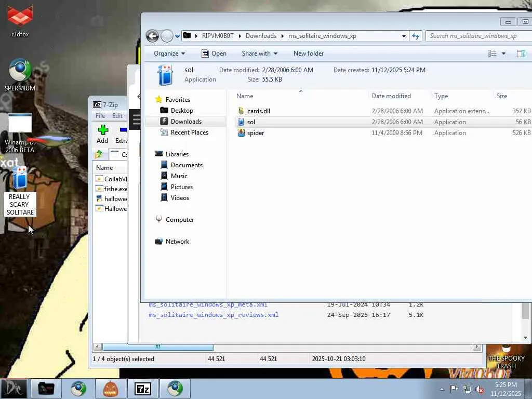Open the view options dropdown arrow
Screen dimensions: 532x399
point(503,54)
